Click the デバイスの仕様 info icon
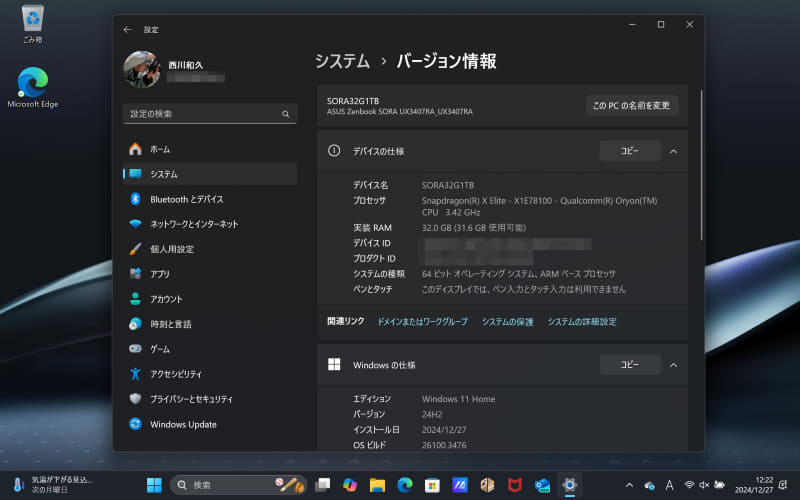Screen dimensions: 800x500 [334, 151]
